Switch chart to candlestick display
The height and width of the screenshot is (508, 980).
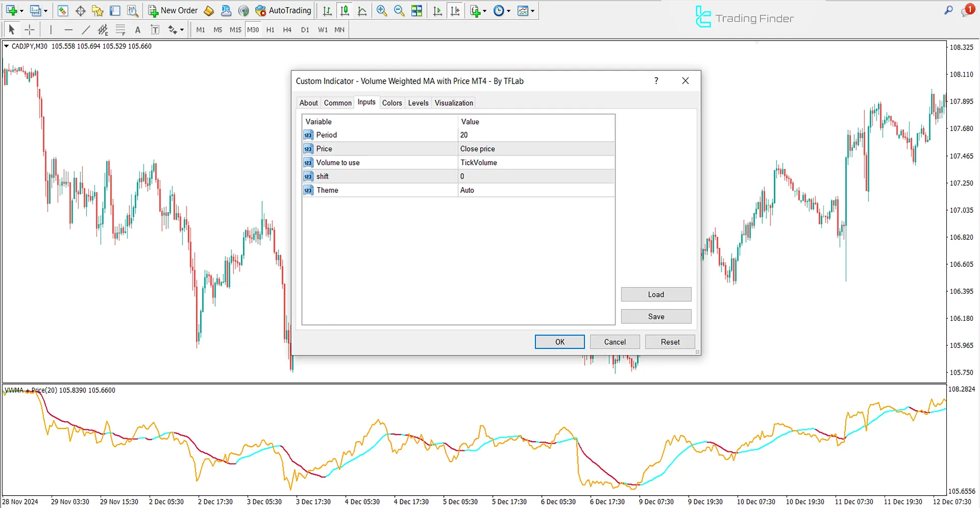tap(345, 10)
